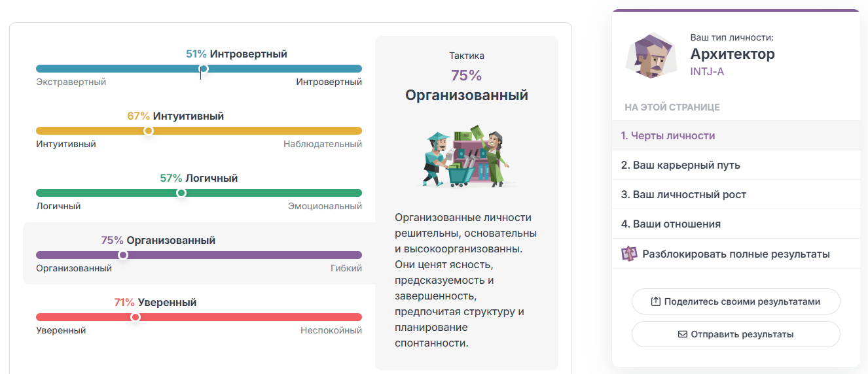Screen dimensions: 868x374
Task: Click the Тактика heading in detail card
Action: [467, 56]
